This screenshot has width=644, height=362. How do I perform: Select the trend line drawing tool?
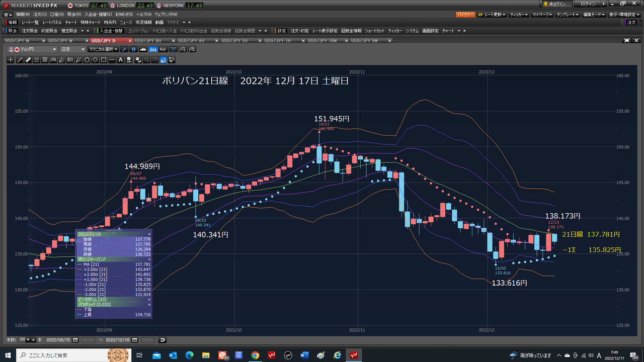20,60
